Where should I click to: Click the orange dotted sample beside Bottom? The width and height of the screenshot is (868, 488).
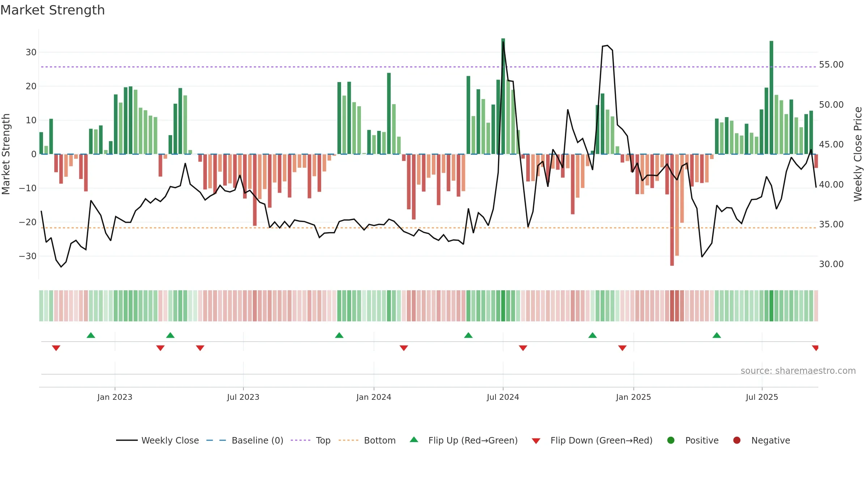pyautogui.click(x=348, y=440)
